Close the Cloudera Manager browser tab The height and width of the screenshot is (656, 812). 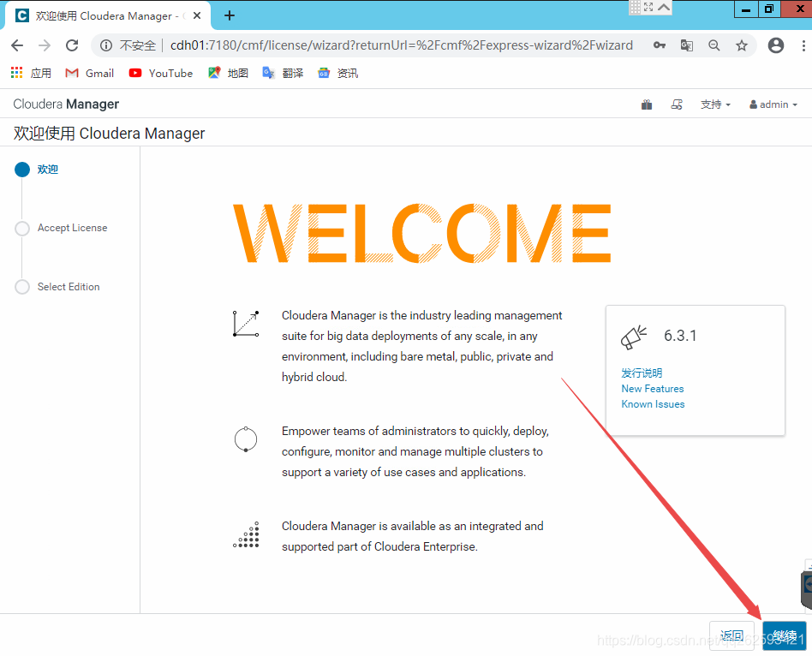coord(197,15)
